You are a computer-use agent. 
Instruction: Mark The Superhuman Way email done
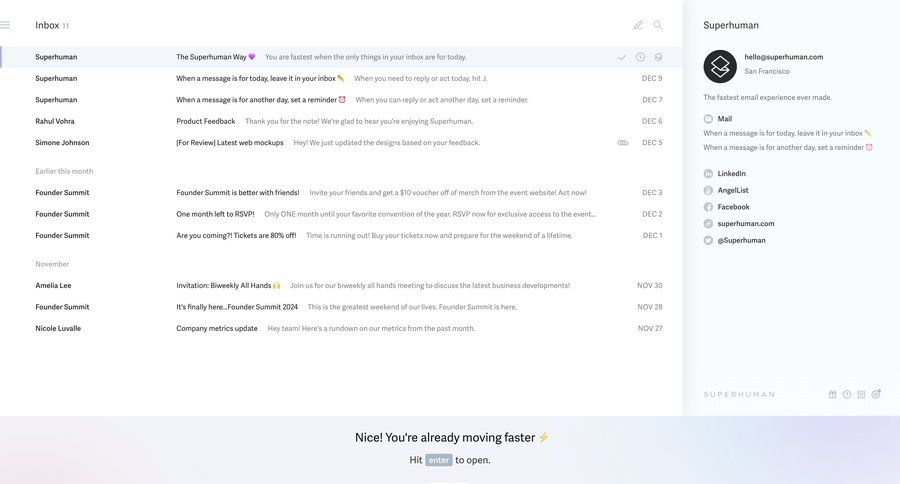[x=622, y=57]
